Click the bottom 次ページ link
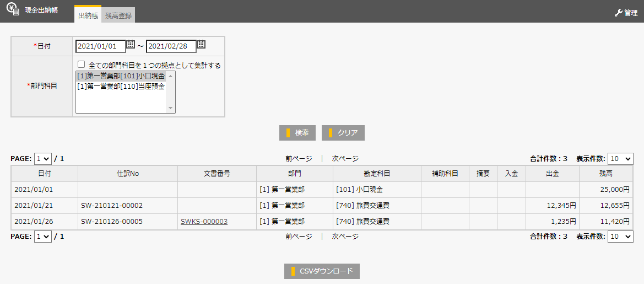The width and height of the screenshot is (644, 284). tap(345, 237)
